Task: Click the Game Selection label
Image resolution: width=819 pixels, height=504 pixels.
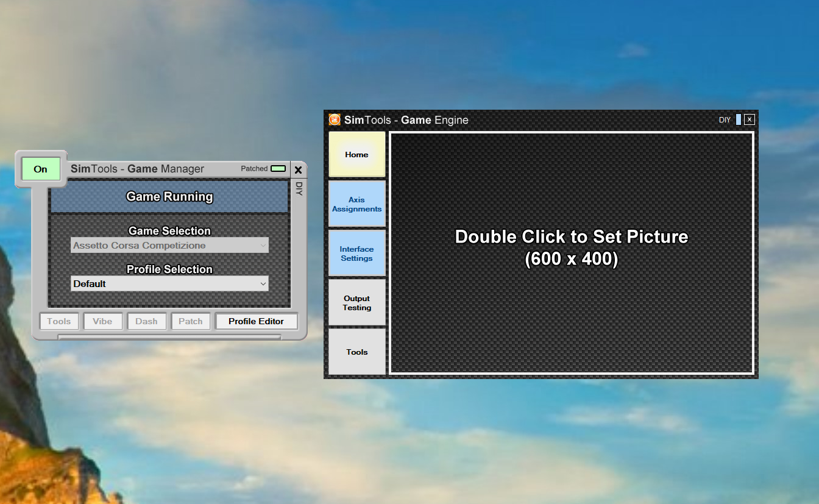Action: point(169,231)
